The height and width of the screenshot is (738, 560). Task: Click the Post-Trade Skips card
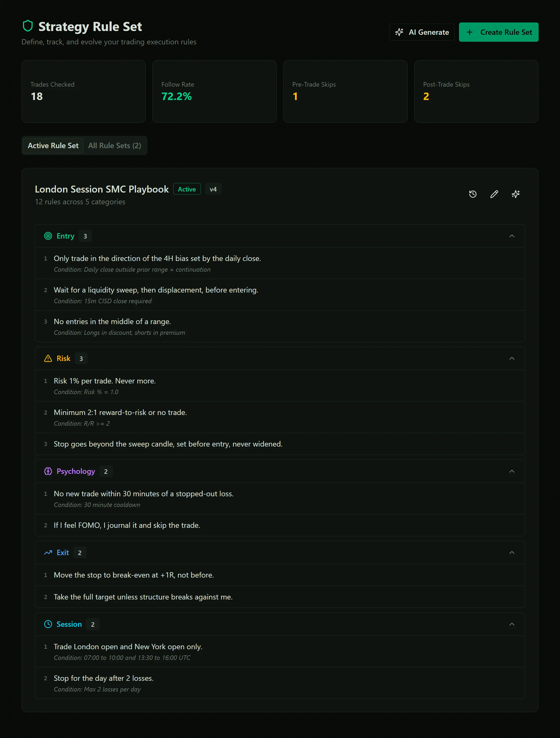click(476, 91)
